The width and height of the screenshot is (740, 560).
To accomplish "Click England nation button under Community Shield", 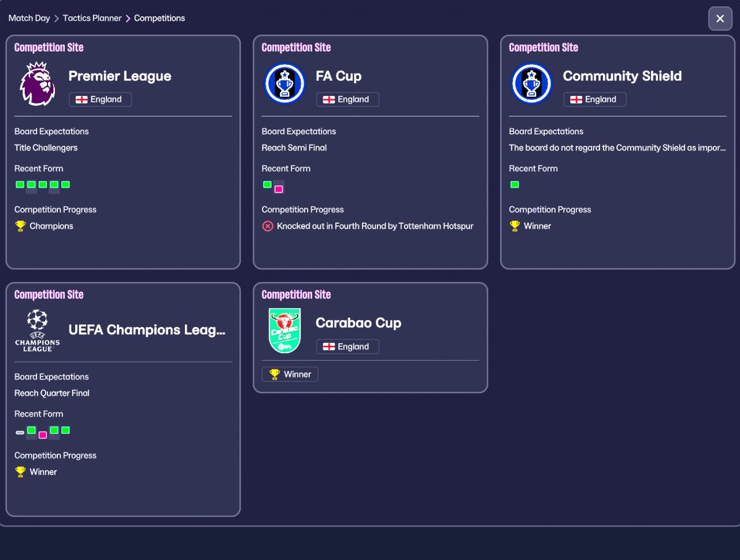I will [x=595, y=99].
